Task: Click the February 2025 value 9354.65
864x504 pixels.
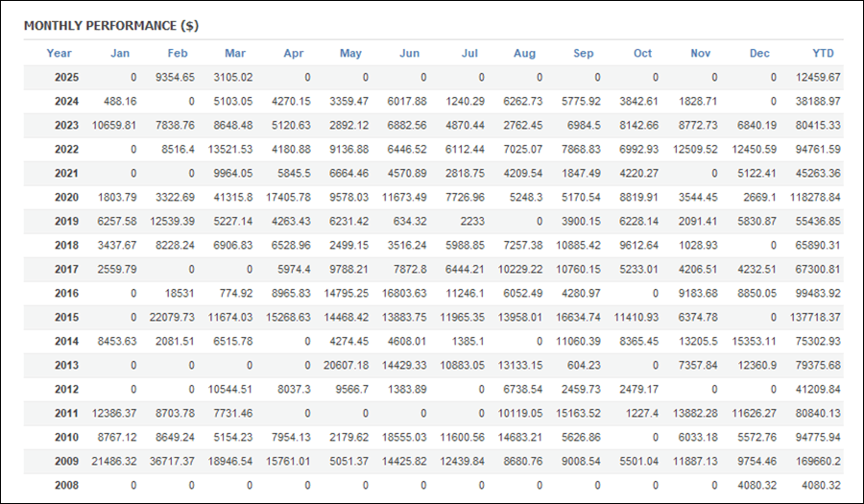Action: 175,78
